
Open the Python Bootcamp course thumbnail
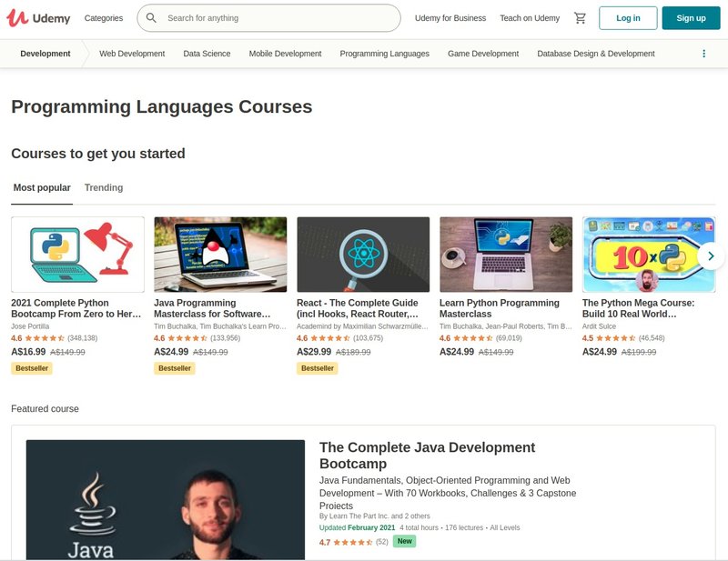(77, 255)
